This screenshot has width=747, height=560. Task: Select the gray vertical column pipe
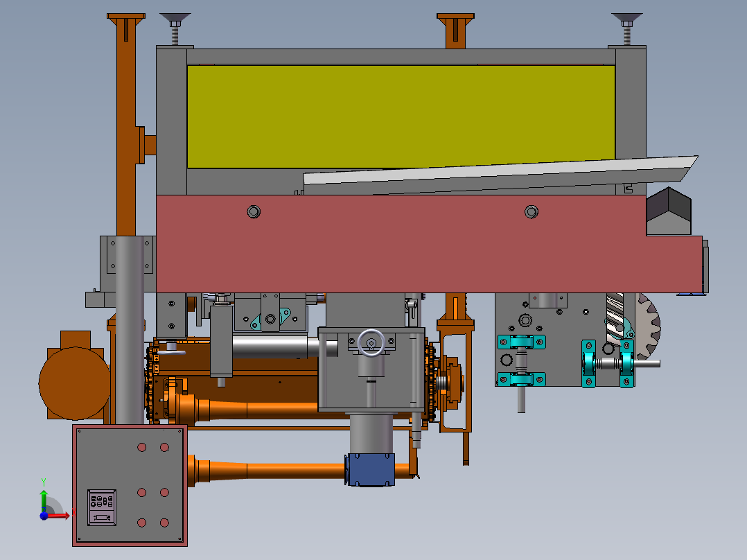click(129, 331)
